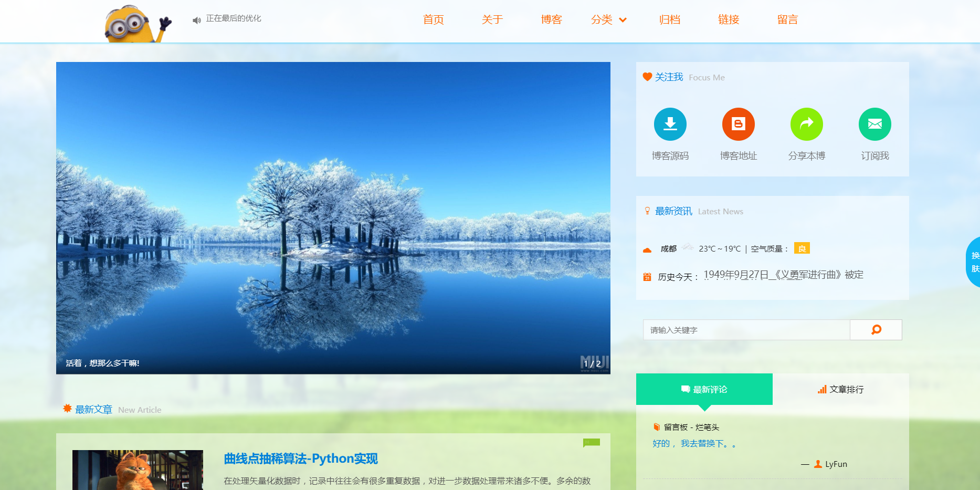Click the lightbulb icon beside 最新资讯
This screenshot has height=490, width=980.
pos(646,211)
